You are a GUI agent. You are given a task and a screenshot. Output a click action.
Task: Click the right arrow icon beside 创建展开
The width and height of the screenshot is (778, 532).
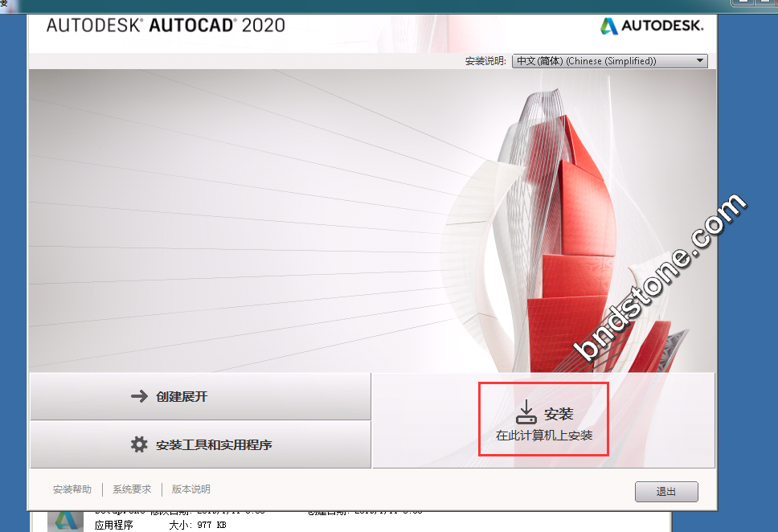click(x=139, y=396)
